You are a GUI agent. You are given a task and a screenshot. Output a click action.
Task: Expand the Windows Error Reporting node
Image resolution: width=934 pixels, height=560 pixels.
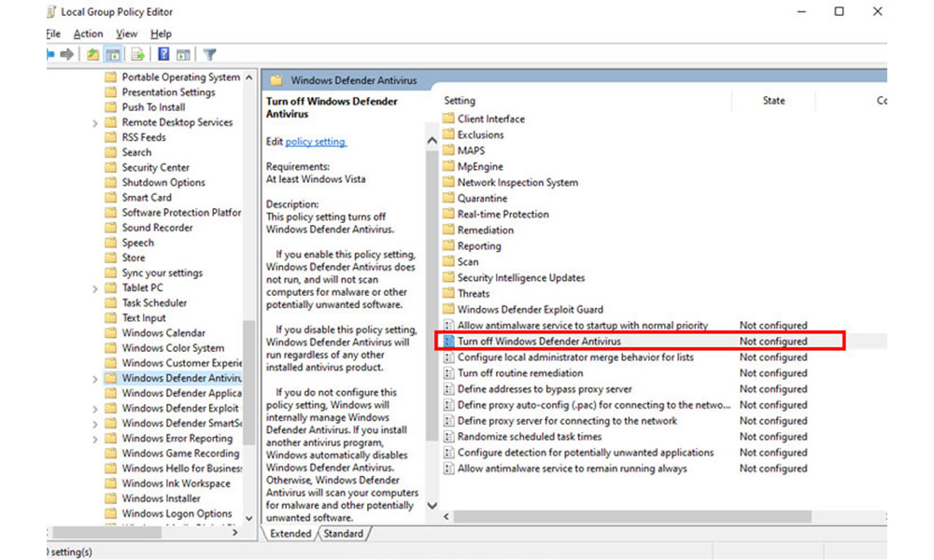click(95, 439)
